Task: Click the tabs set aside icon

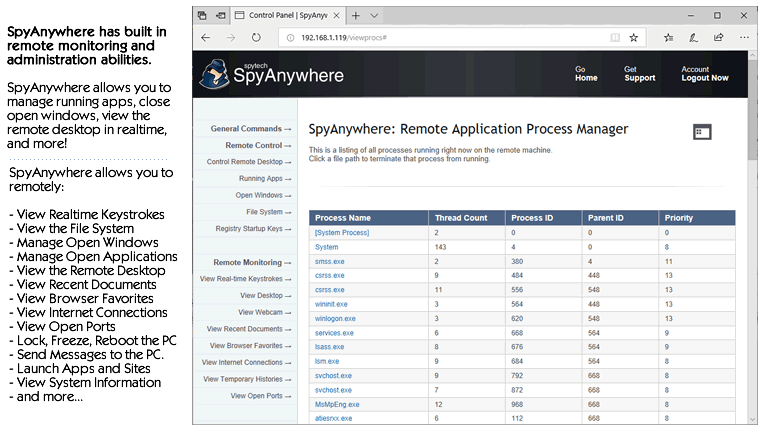Action: click(202, 16)
